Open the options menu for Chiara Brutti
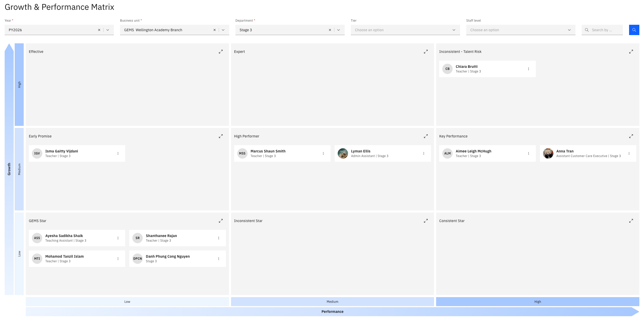The width and height of the screenshot is (644, 318). click(x=529, y=69)
